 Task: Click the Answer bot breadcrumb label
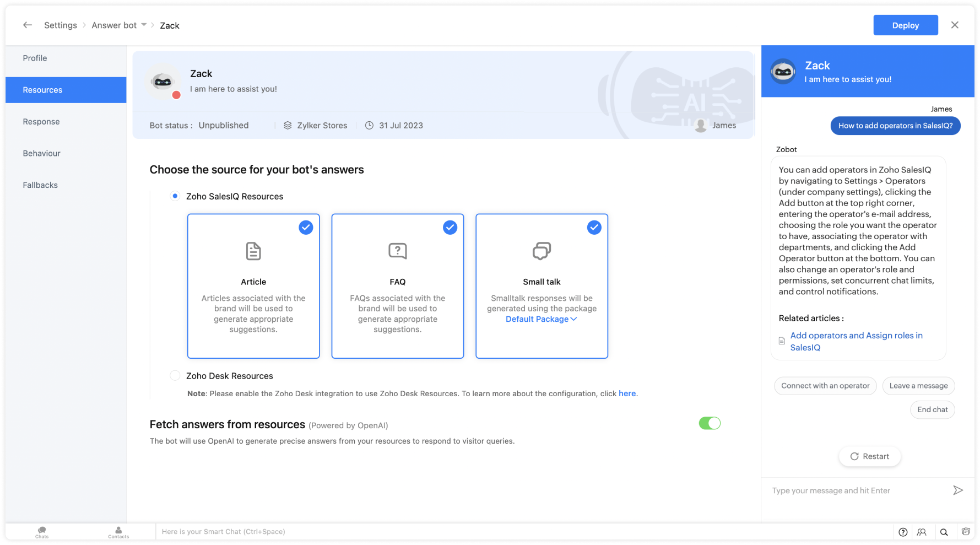[114, 25]
